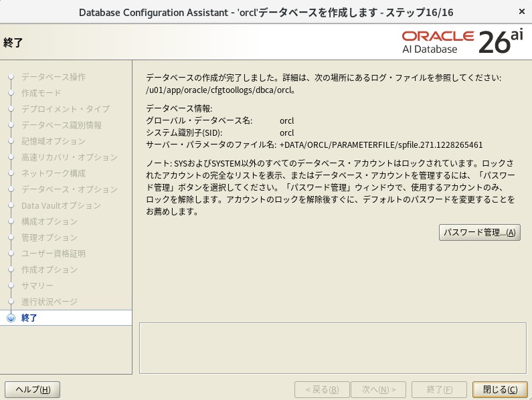
Task: Select 高速リカバリ・オプション step in sidebar
Action: click(x=70, y=157)
